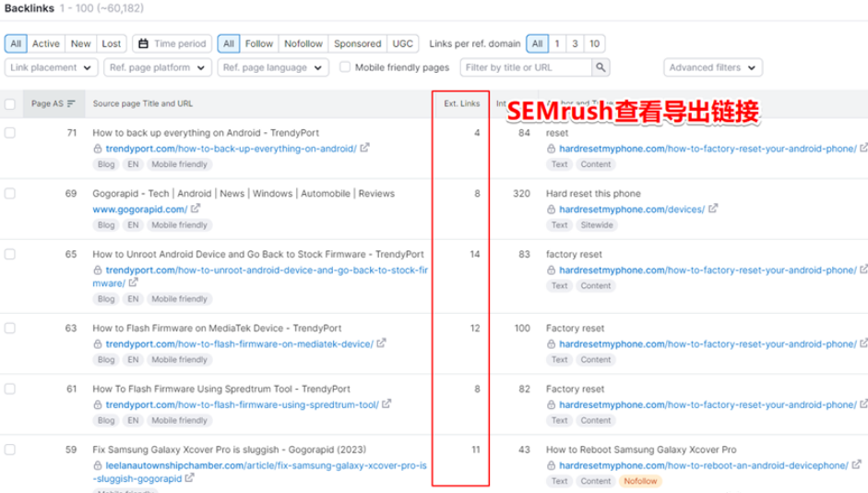Screen dimensions: 868x493
Task: Click lock icon beside leelanautownshipchamber.com URL
Action: click(x=98, y=465)
